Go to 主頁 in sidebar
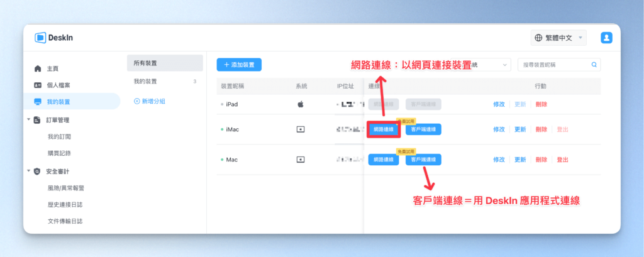This screenshot has height=257, width=644. tap(52, 68)
